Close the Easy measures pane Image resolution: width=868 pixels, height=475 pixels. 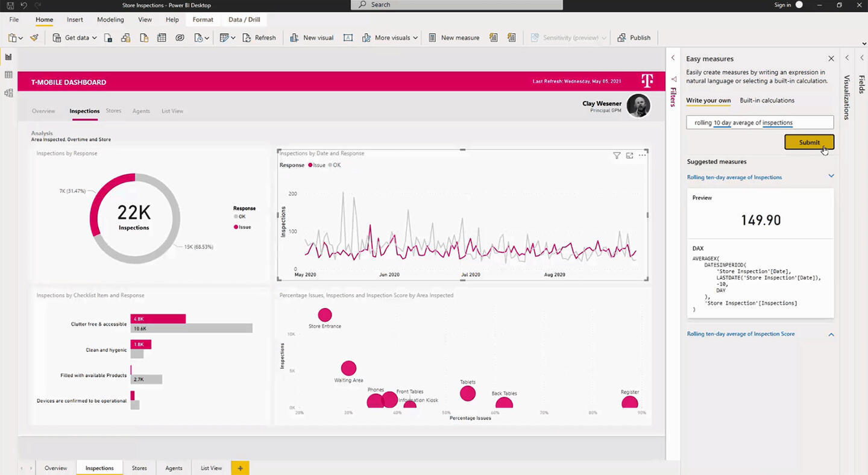[x=831, y=58]
